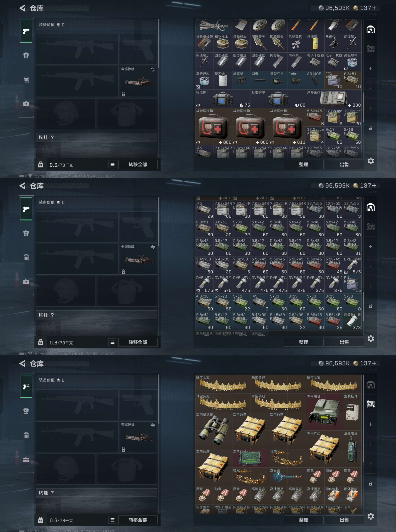The width and height of the screenshot is (396, 532).
Task: Click the 出售 button below the 珠宝头冠 grid
Action: click(x=344, y=520)
